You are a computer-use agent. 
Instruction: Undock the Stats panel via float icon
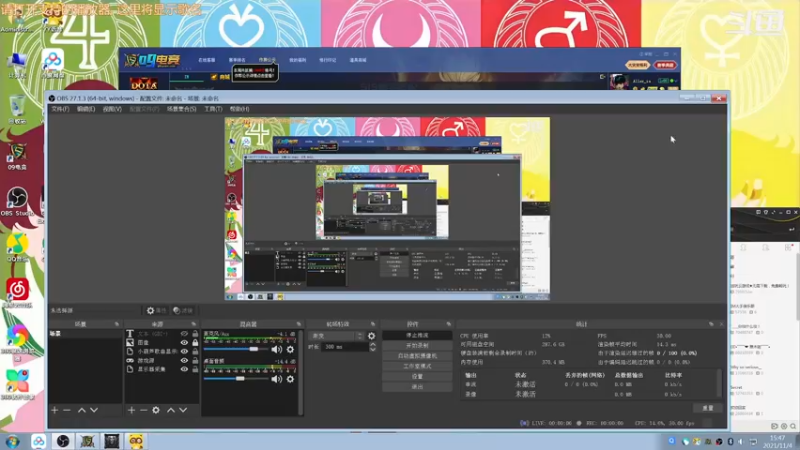tap(711, 324)
